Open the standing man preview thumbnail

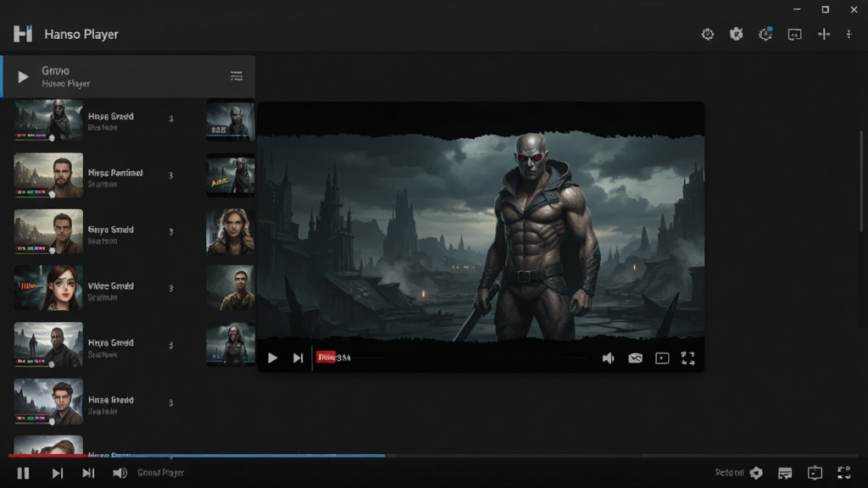231,288
